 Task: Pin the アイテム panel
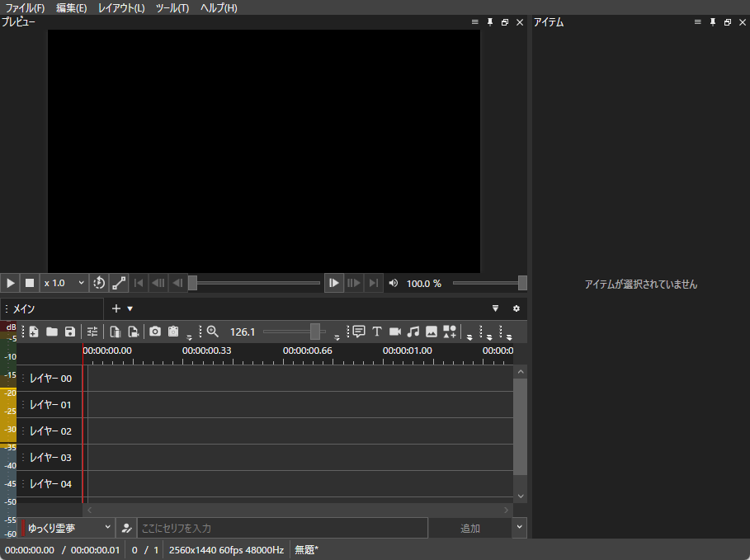point(712,22)
